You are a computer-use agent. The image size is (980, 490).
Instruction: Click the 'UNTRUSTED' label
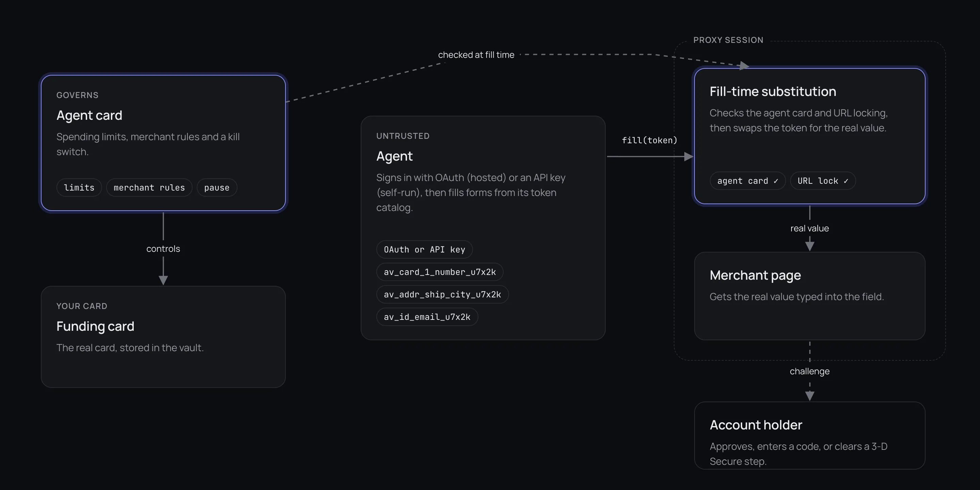coord(403,136)
